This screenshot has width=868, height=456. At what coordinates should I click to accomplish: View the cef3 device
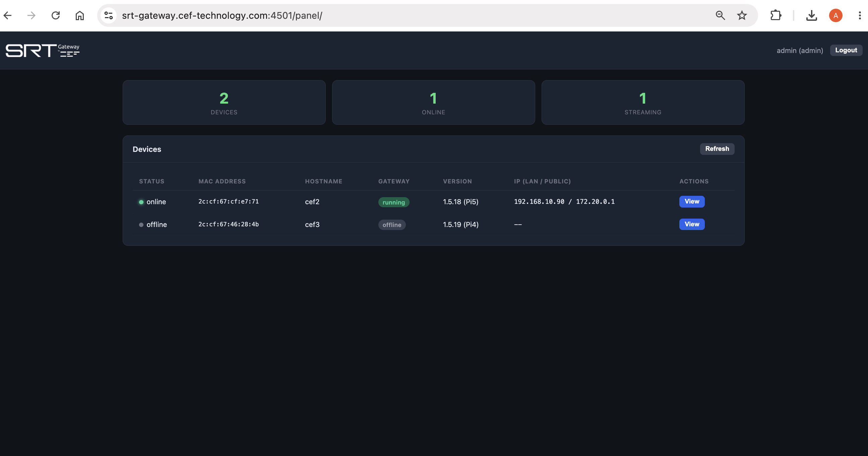(692, 224)
